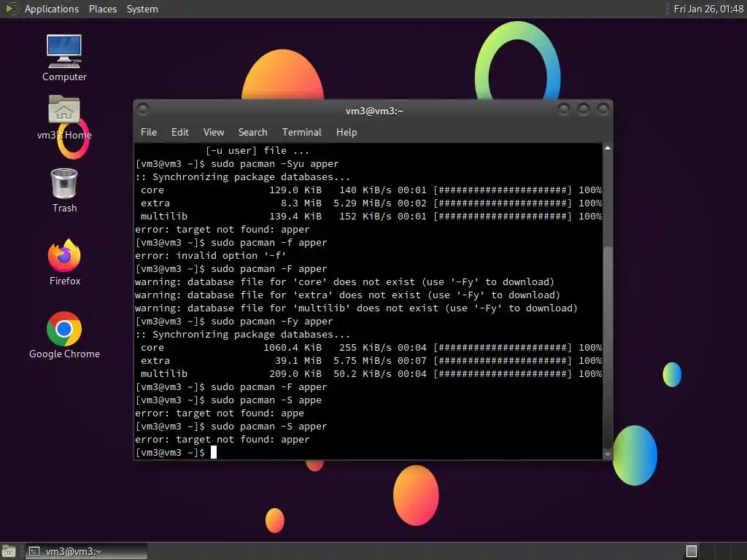747x560 pixels.
Task: Click the warning about 'extra' database file
Action: pyautogui.click(x=347, y=295)
